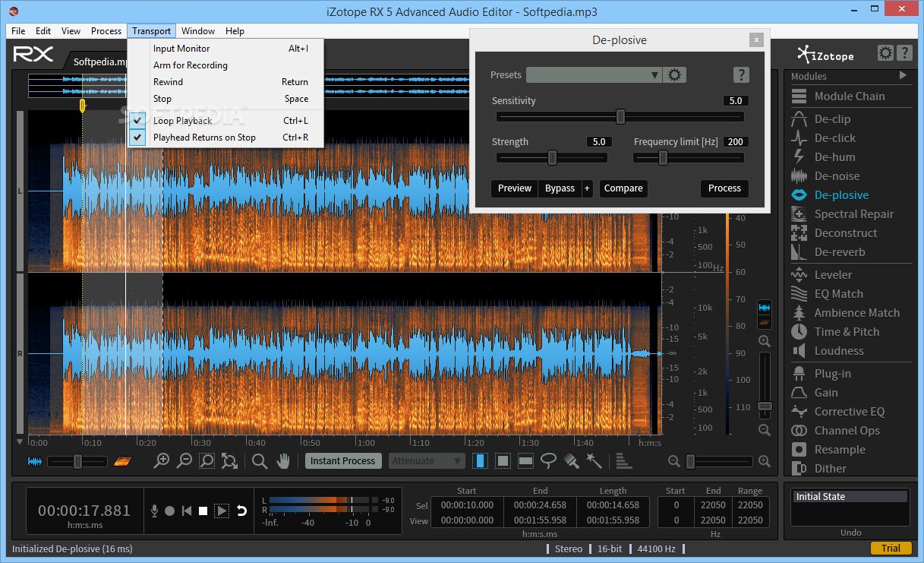
Task: Click Preview in De-plosive dialog
Action: [514, 188]
